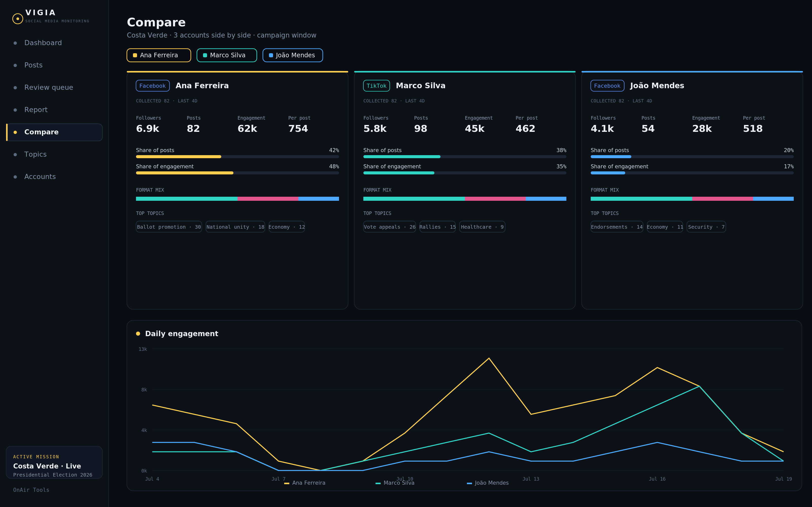Click the VIGIA logo icon
812x507 pixels.
pyautogui.click(x=18, y=19)
